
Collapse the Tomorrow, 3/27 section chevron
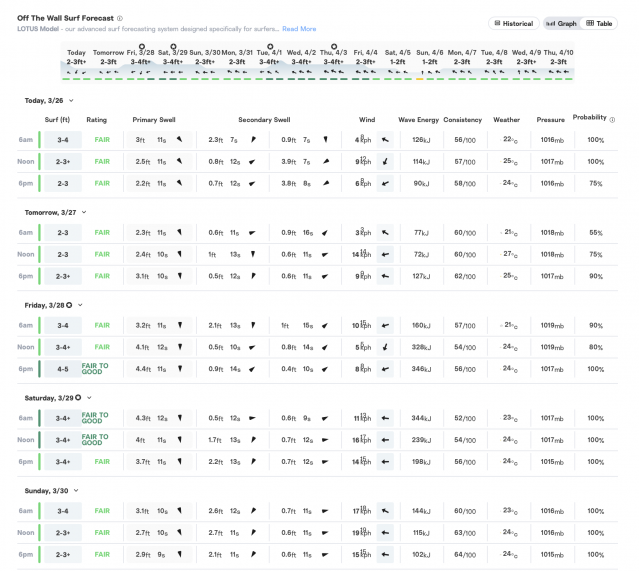84,212
